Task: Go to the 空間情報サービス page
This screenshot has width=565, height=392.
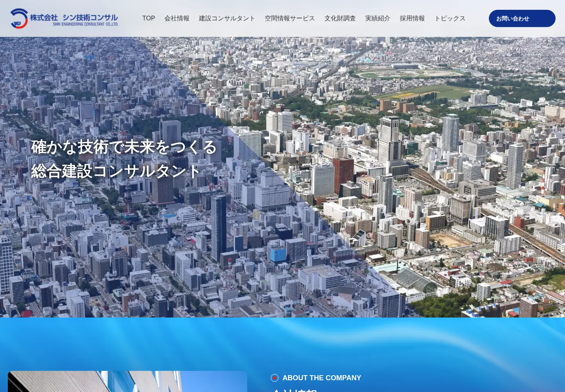Action: tap(290, 18)
